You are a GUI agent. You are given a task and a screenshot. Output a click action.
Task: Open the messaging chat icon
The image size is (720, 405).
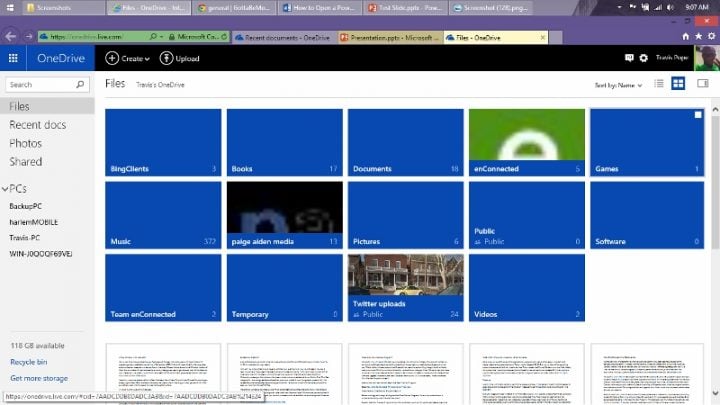tap(629, 58)
